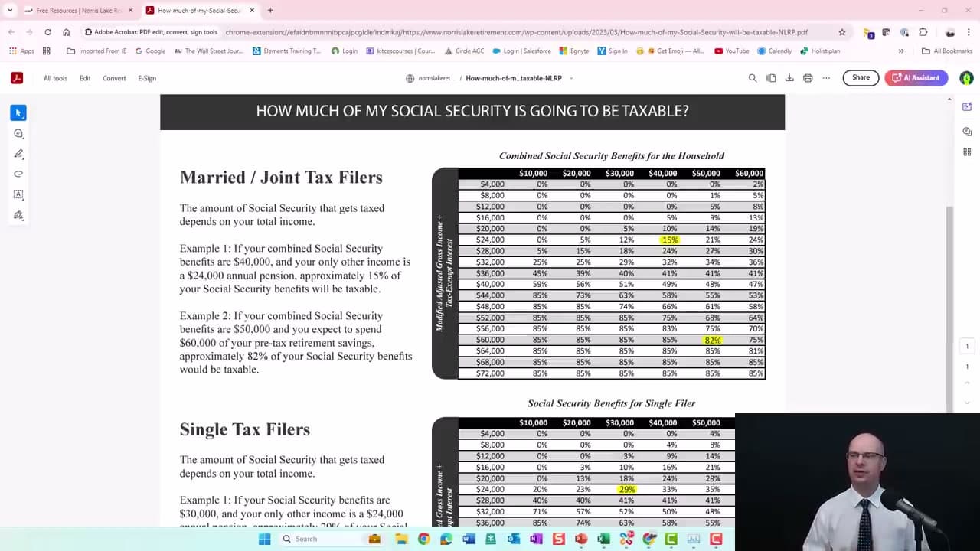Open the Google bookmark
The width and height of the screenshot is (980, 551).
click(151, 51)
